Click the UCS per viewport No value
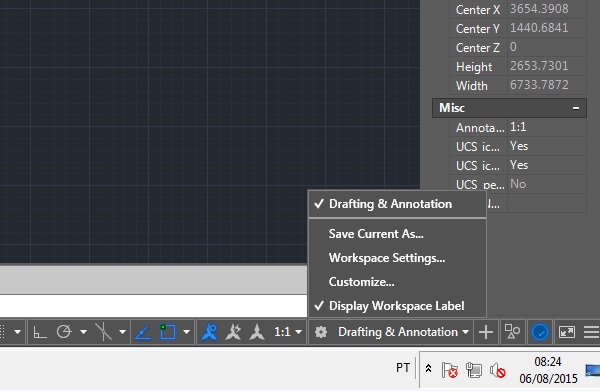600x391 pixels. click(546, 184)
